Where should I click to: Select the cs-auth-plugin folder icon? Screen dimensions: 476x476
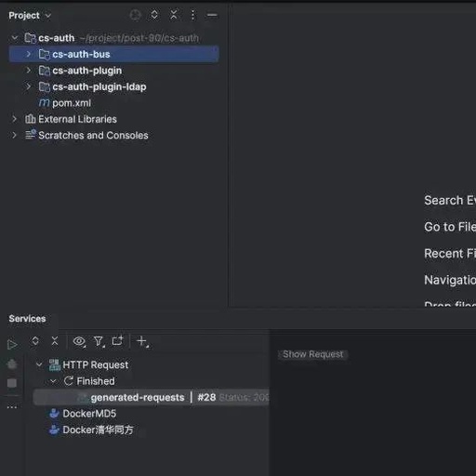[x=44, y=71]
